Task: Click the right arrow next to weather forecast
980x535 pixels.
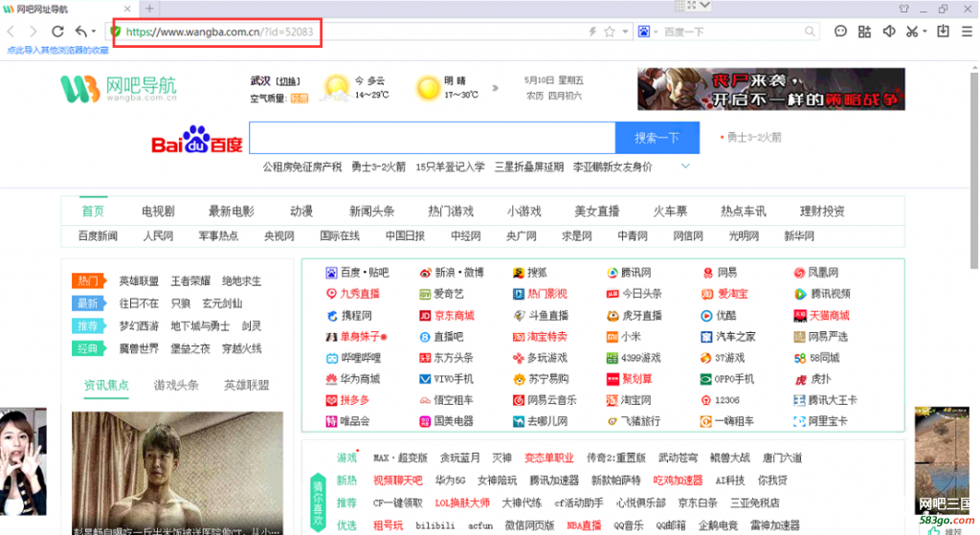Action: pos(495,88)
